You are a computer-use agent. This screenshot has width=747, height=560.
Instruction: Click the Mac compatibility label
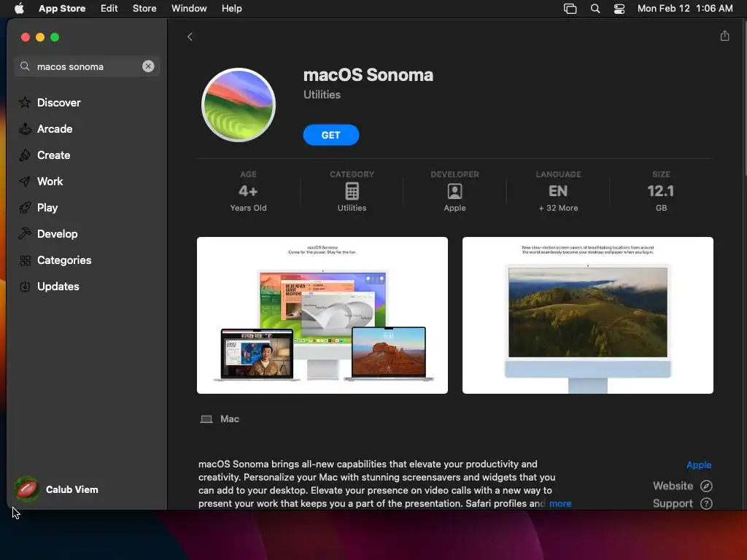click(230, 419)
